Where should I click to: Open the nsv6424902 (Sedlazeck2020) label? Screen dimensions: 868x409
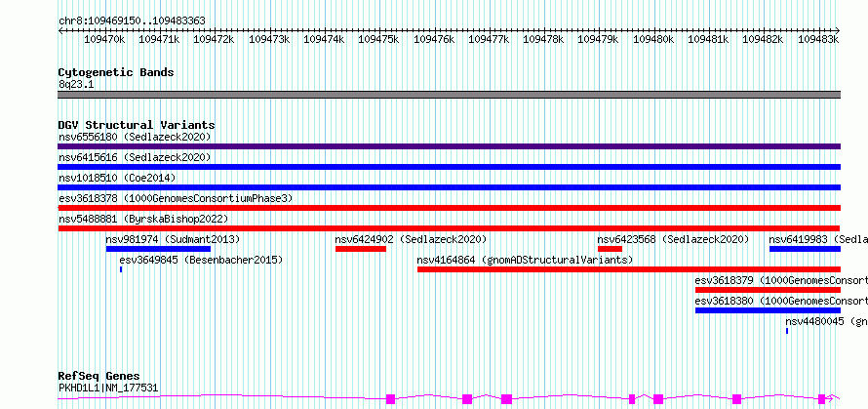tap(411, 239)
